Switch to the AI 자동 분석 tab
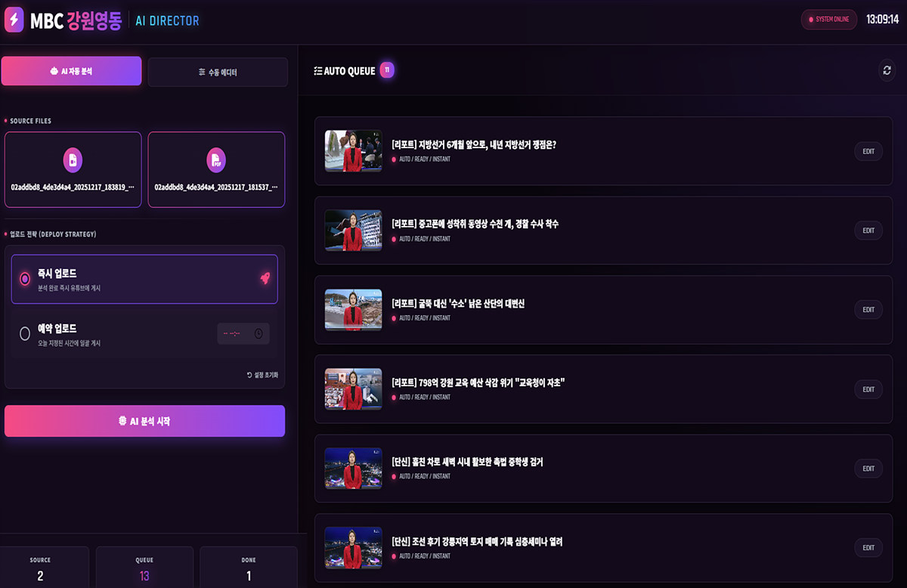Image resolution: width=907 pixels, height=588 pixels. pyautogui.click(x=71, y=71)
